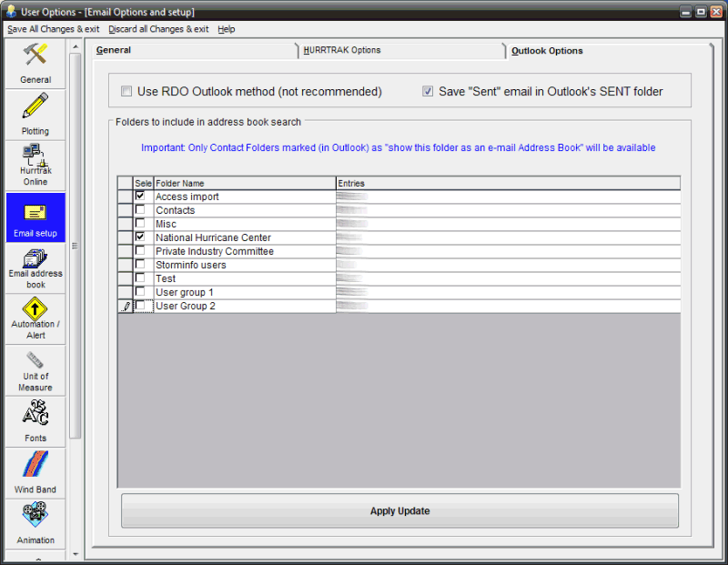Open the General settings sidebar icon
This screenshot has width=728, height=565.
click(x=35, y=62)
